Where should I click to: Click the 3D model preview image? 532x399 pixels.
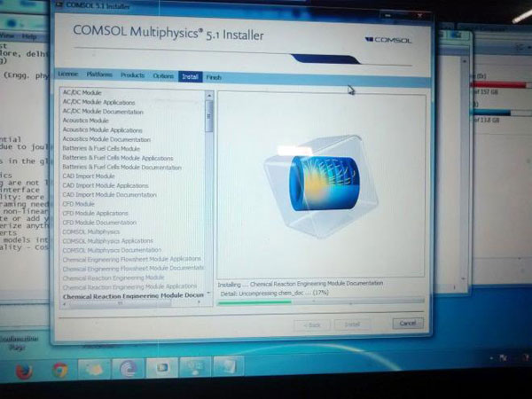pos(322,186)
